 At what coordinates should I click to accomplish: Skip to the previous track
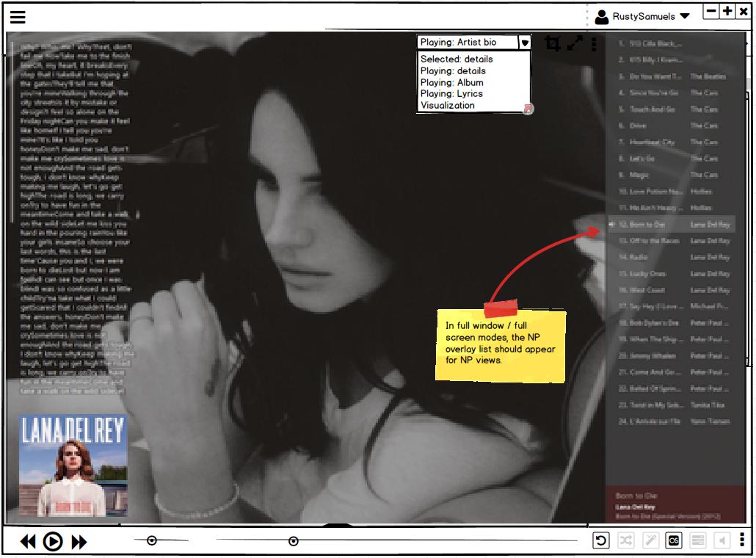(28, 542)
